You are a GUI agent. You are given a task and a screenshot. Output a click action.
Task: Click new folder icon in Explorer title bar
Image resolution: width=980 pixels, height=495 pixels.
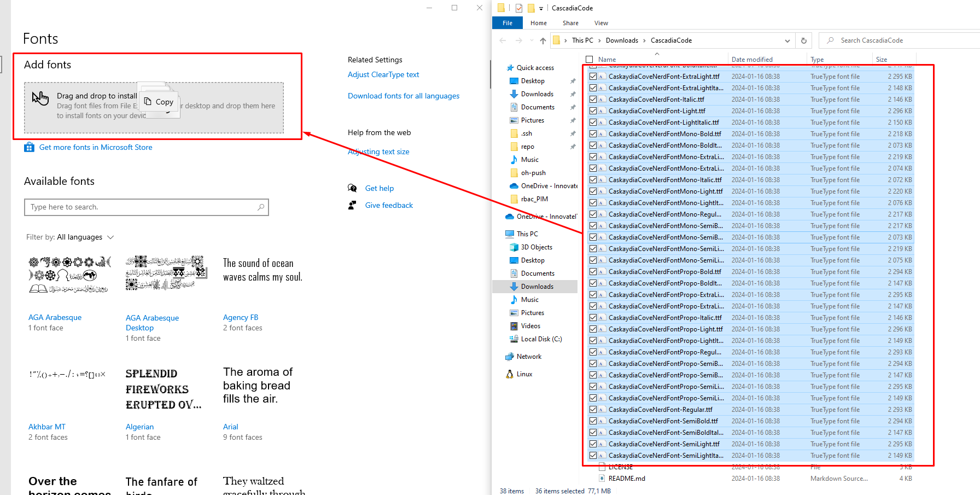[x=531, y=8]
